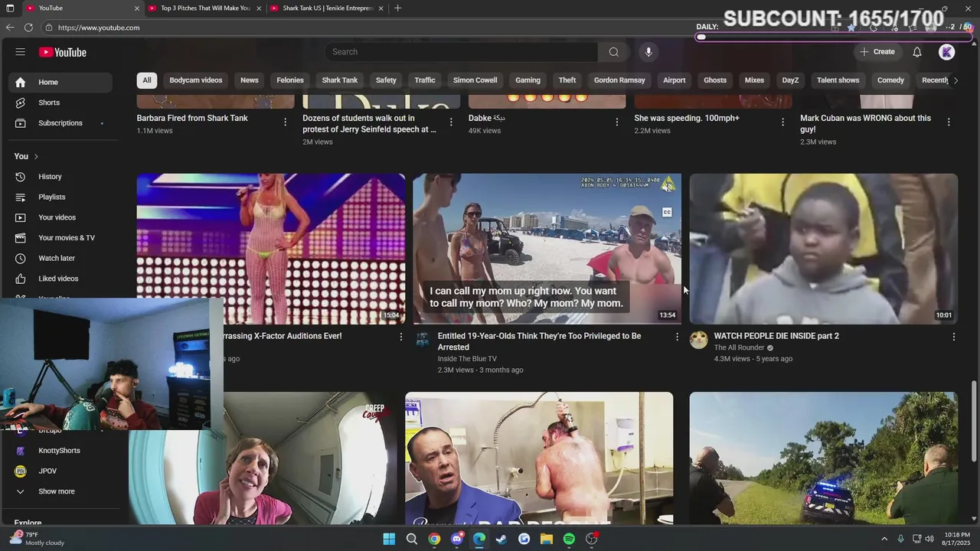Go to Home in the sidebar
Image resolution: width=980 pixels, height=551 pixels.
tap(60, 82)
